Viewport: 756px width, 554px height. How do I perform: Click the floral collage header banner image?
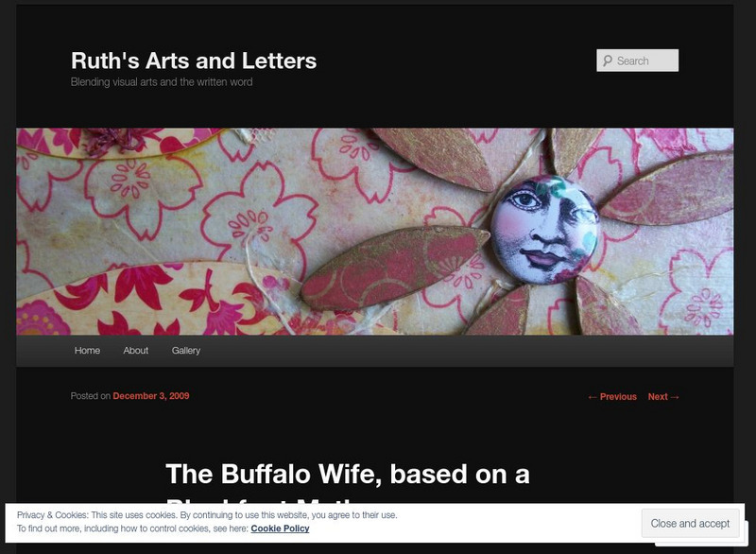point(374,232)
